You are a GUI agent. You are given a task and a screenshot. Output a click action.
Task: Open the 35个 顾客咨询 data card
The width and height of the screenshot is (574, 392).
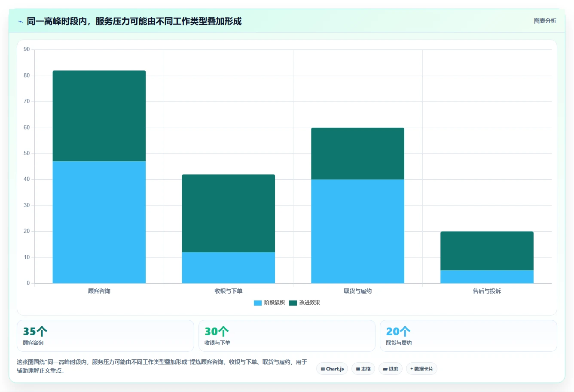(105, 336)
